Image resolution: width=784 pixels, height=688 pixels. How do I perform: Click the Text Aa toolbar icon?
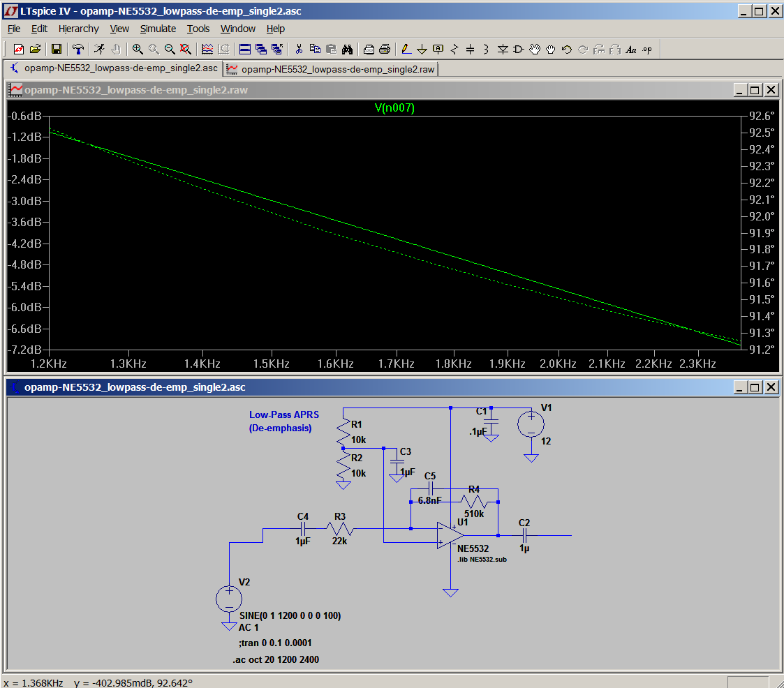coord(631,49)
